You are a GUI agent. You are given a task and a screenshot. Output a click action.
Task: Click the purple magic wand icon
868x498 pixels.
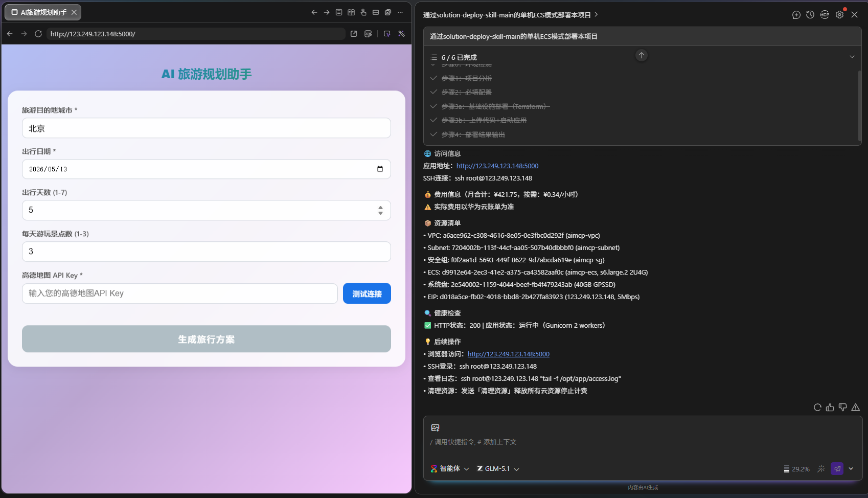[402, 34]
